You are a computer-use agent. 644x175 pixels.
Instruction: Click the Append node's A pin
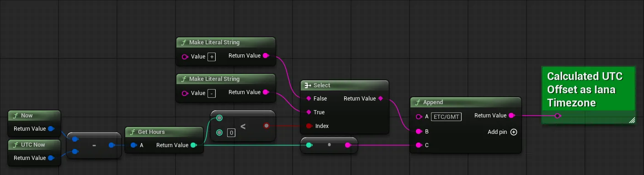pos(419,117)
